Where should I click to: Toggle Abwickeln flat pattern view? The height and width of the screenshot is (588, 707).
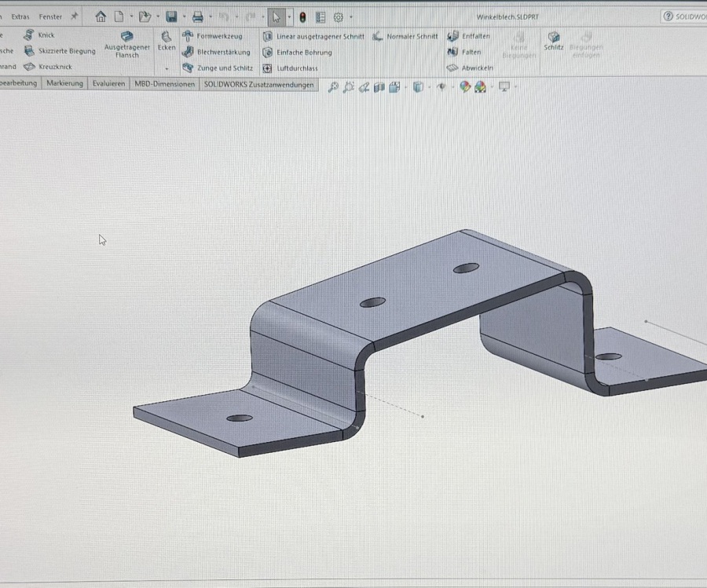(x=470, y=68)
